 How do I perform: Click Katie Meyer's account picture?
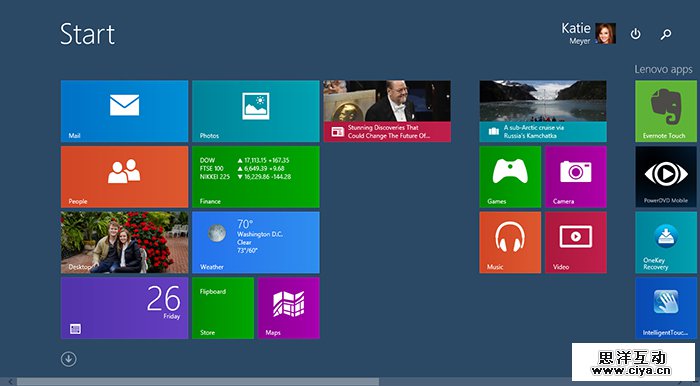click(605, 33)
